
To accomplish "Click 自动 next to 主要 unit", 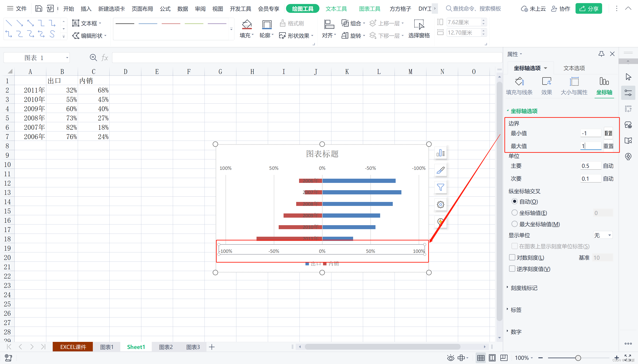I will click(x=608, y=166).
